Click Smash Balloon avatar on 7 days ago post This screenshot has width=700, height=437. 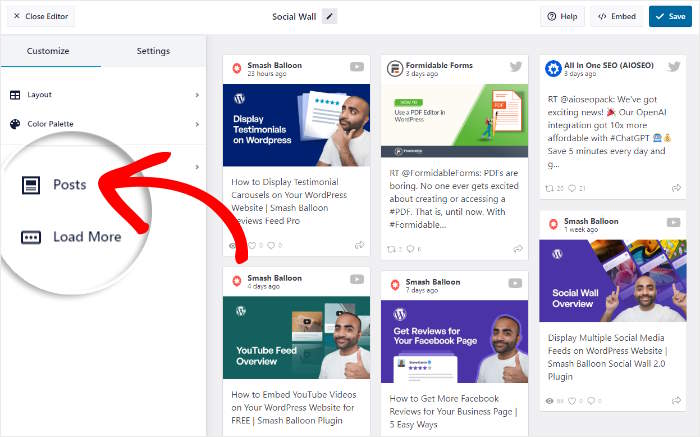coord(395,285)
